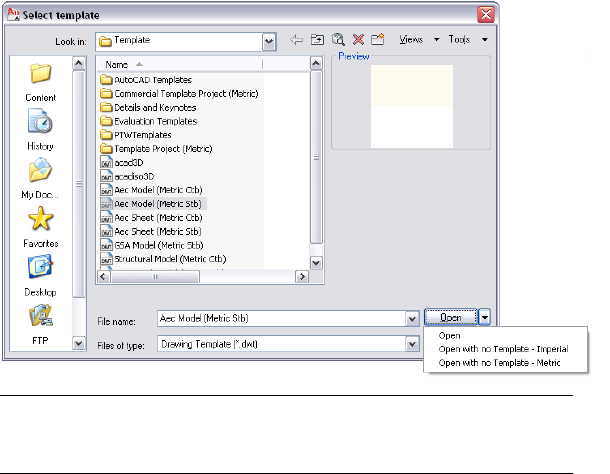Select Aec Model (Metric Ctb) template

tap(151, 190)
